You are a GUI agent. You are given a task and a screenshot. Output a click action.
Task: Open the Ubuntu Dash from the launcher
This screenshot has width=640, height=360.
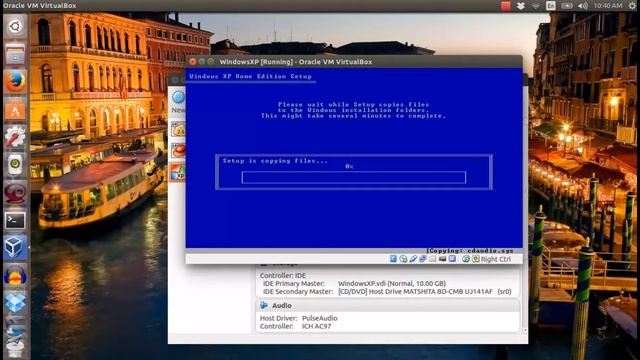pyautogui.click(x=15, y=27)
